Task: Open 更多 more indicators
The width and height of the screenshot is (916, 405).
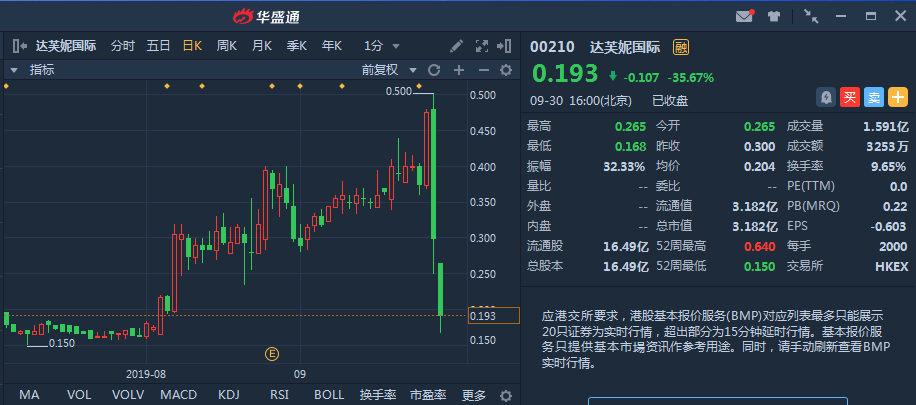Action: click(474, 395)
